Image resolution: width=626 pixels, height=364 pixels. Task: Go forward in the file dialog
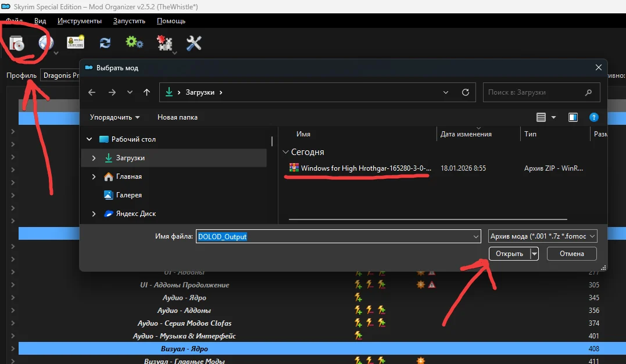[112, 92]
